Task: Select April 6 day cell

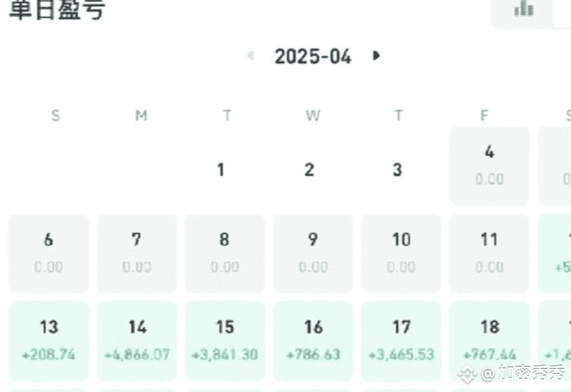Action: 49,254
